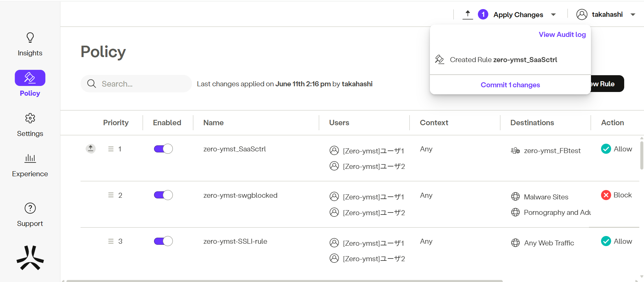Viewport: 644px width, 282px height.
Task: Sort by the Priority column header
Action: [x=115, y=123]
